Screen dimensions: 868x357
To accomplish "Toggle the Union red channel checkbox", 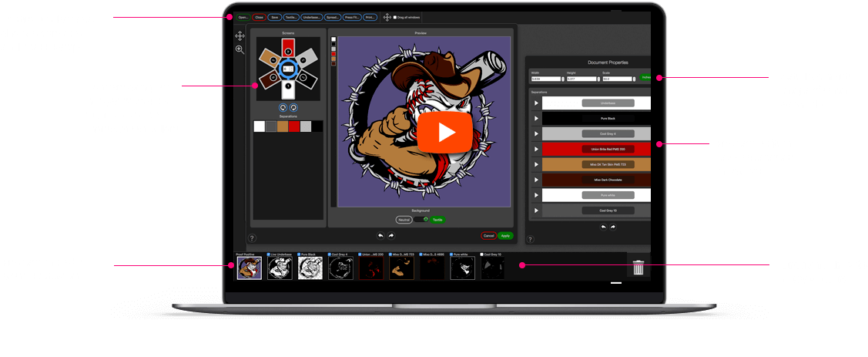I will (x=360, y=254).
